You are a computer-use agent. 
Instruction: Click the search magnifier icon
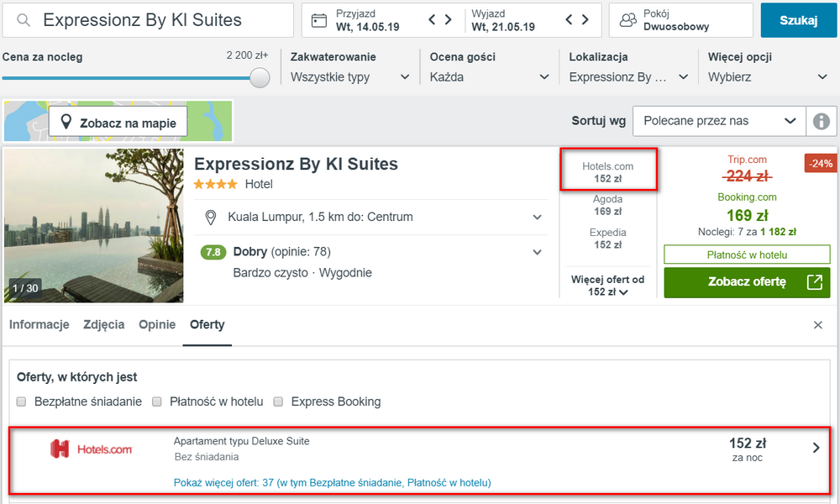[23, 20]
